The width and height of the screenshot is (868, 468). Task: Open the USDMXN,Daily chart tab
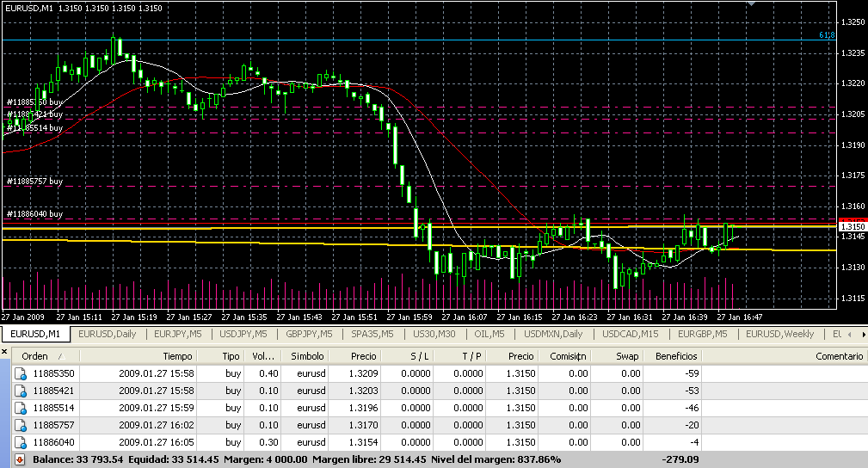552,334
